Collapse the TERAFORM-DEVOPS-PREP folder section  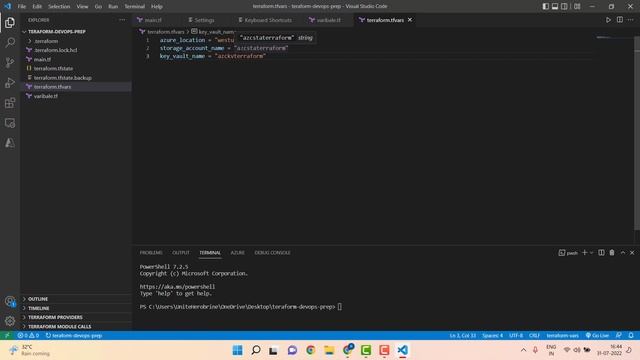click(x=76, y=31)
